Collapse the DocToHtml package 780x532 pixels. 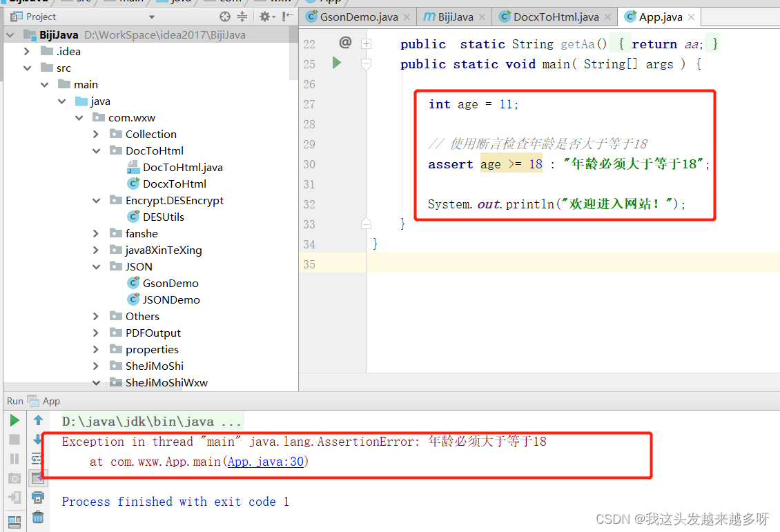click(x=97, y=150)
